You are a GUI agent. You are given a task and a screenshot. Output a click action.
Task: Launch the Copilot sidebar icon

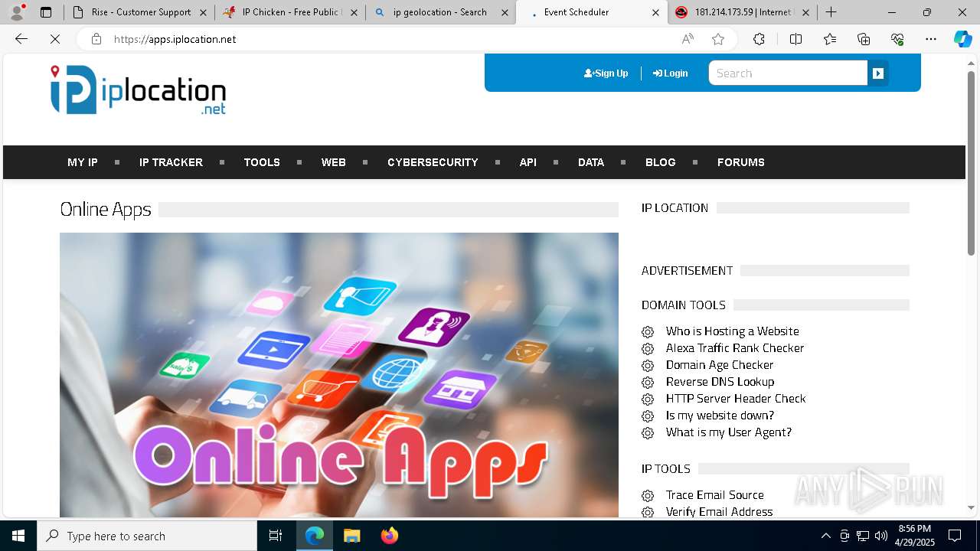click(x=962, y=39)
